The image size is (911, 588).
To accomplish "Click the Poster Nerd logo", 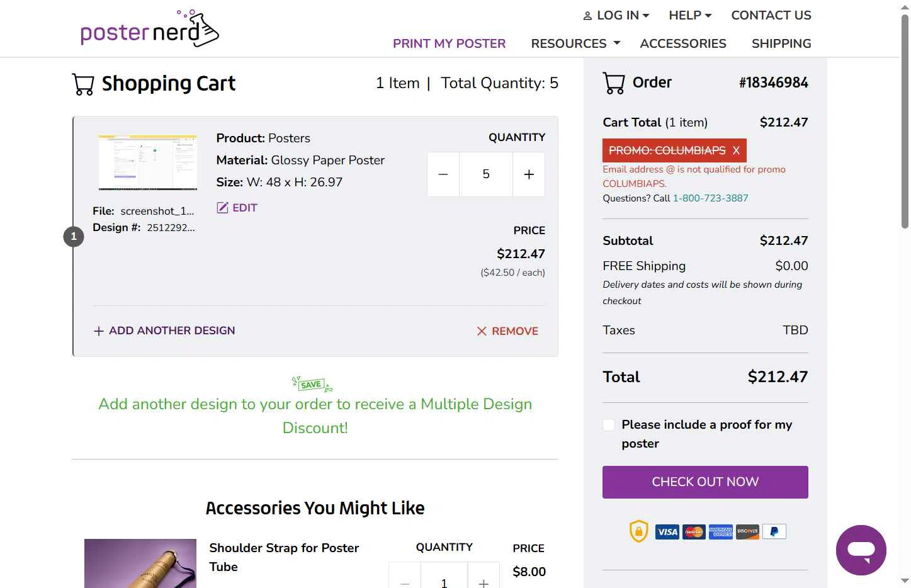I will pos(150,29).
